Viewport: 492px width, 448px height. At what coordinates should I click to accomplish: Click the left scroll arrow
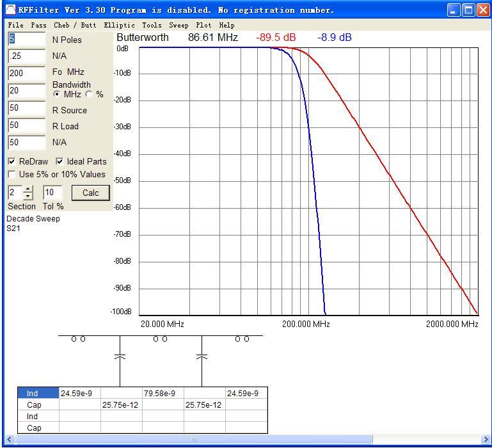(10, 439)
